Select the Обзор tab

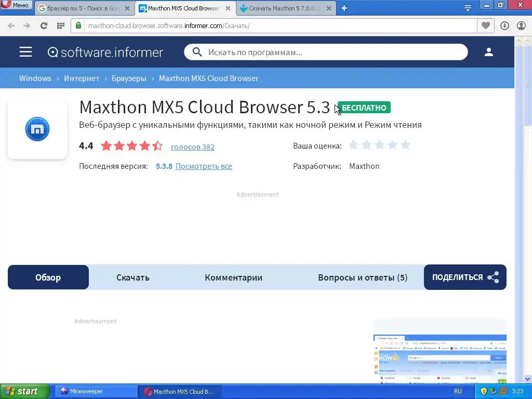(x=48, y=277)
